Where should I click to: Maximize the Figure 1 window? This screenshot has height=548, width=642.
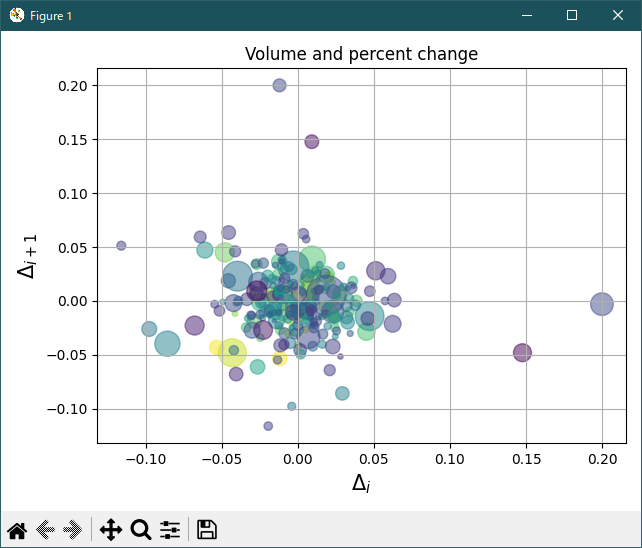pos(572,16)
